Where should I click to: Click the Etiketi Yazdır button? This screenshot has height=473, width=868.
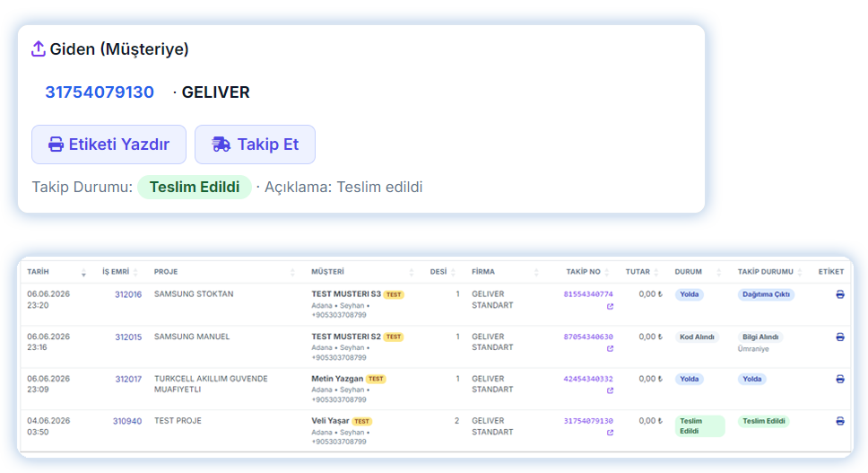(108, 145)
